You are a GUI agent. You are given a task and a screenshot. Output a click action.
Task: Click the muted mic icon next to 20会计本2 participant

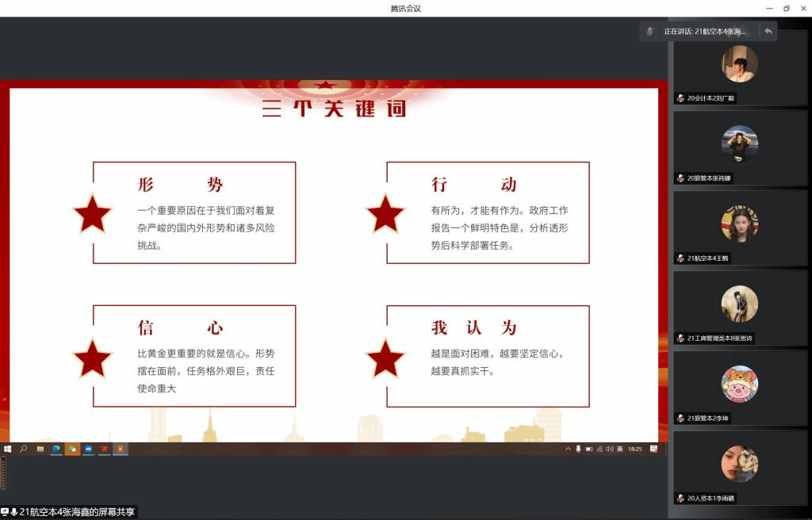pyautogui.click(x=680, y=98)
